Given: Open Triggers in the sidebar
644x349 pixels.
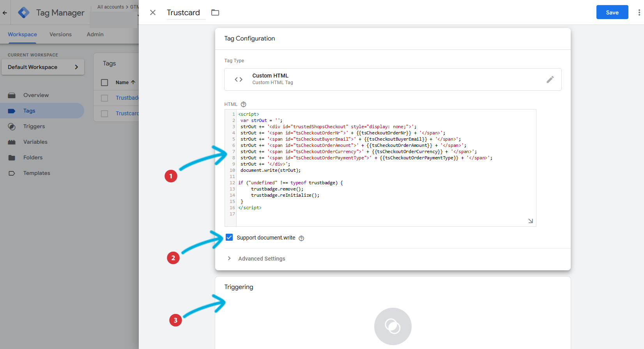Looking at the screenshot, I should click(x=42, y=126).
